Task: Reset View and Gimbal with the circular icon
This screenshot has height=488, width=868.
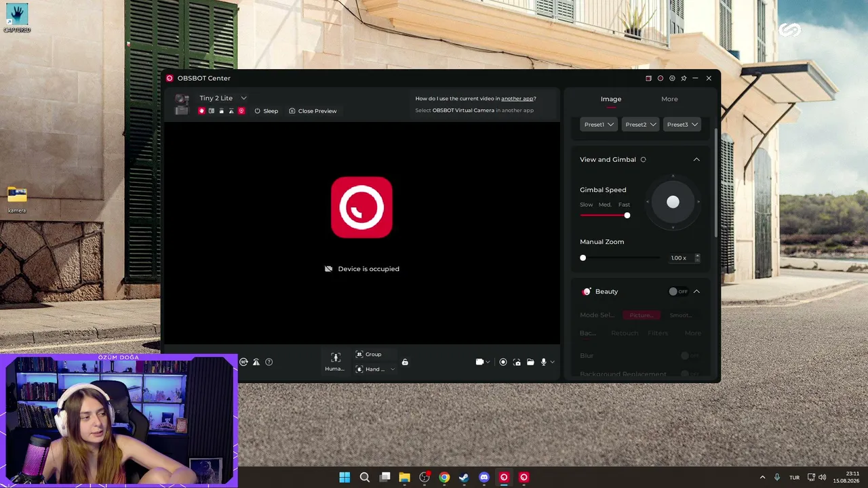Action: point(644,159)
